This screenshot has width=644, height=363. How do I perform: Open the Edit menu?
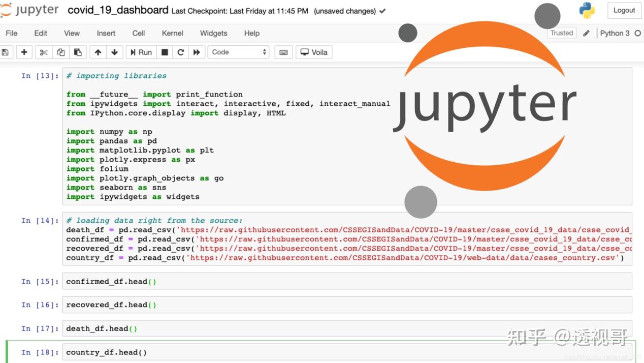coord(41,33)
